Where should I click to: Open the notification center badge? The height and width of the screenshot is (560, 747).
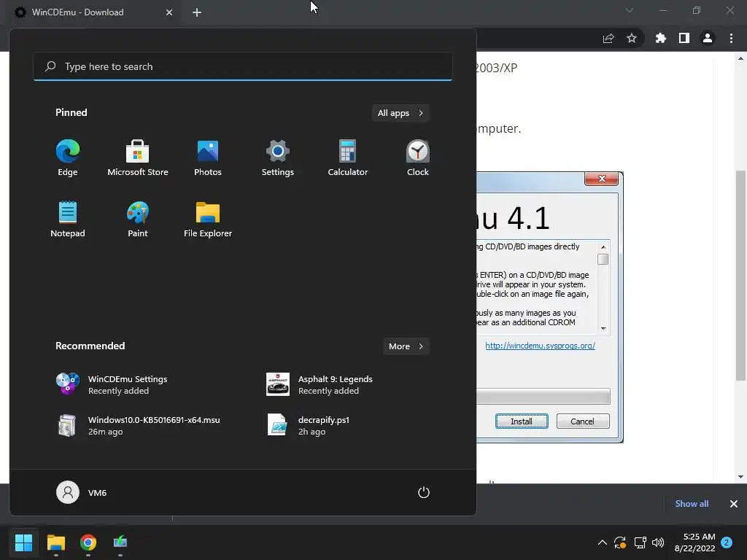point(727,542)
